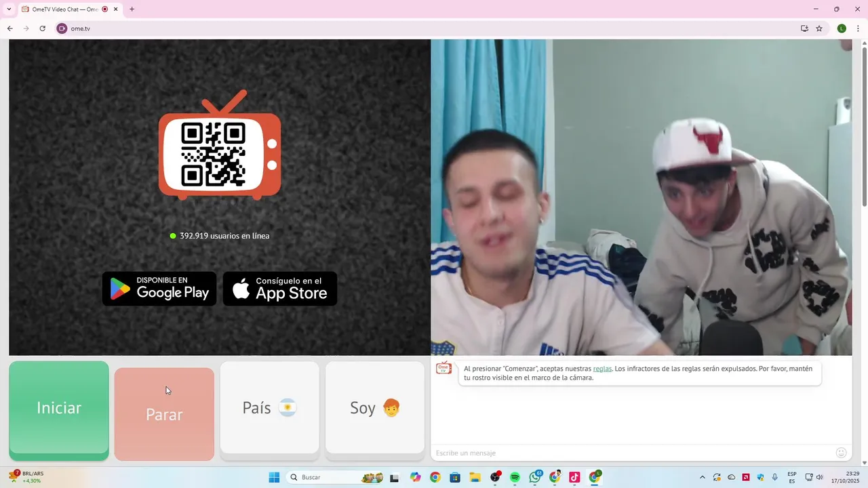Open Microsoft Store from the taskbar
868x488 pixels.
[455, 477]
